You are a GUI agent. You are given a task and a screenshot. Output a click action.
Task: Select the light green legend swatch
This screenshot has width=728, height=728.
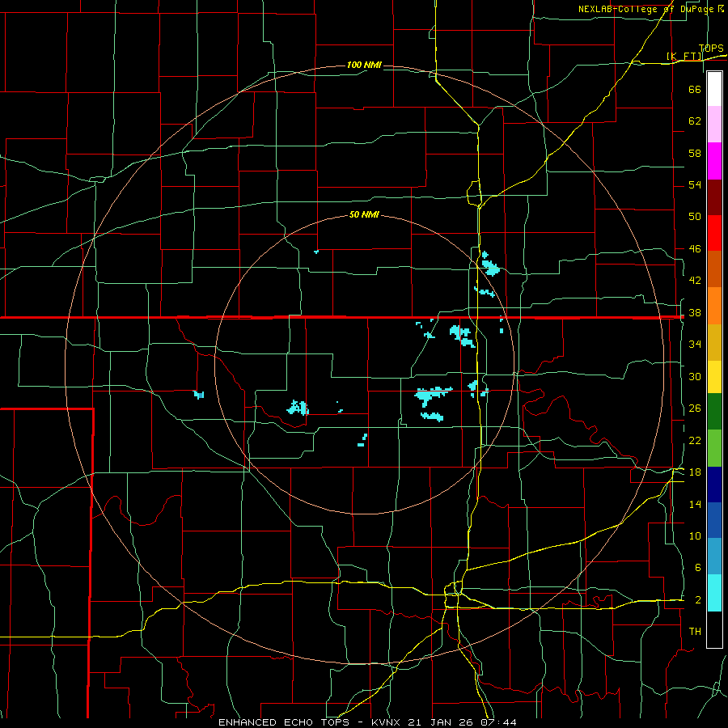click(714, 448)
